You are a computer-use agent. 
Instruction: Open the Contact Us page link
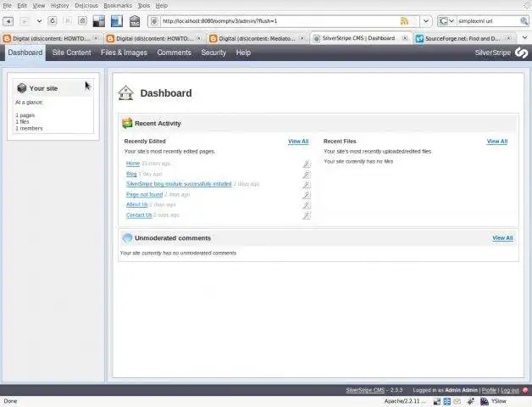coord(139,215)
